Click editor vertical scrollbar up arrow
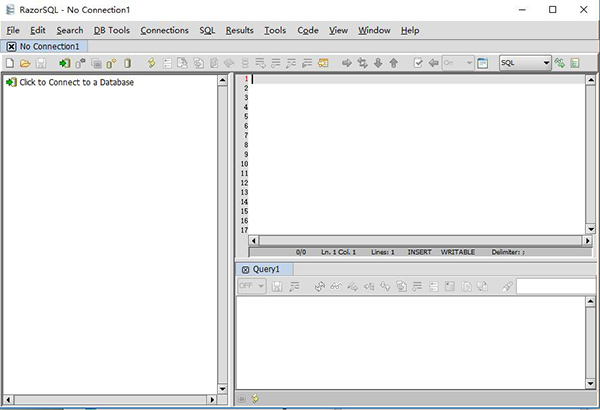Image resolution: width=600 pixels, height=410 pixels. click(591, 80)
